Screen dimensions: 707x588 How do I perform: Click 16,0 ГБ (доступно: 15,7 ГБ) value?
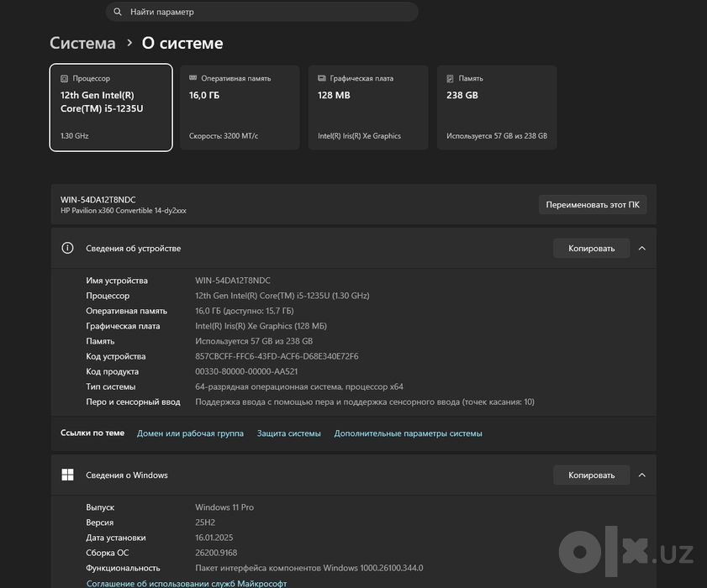[245, 311]
